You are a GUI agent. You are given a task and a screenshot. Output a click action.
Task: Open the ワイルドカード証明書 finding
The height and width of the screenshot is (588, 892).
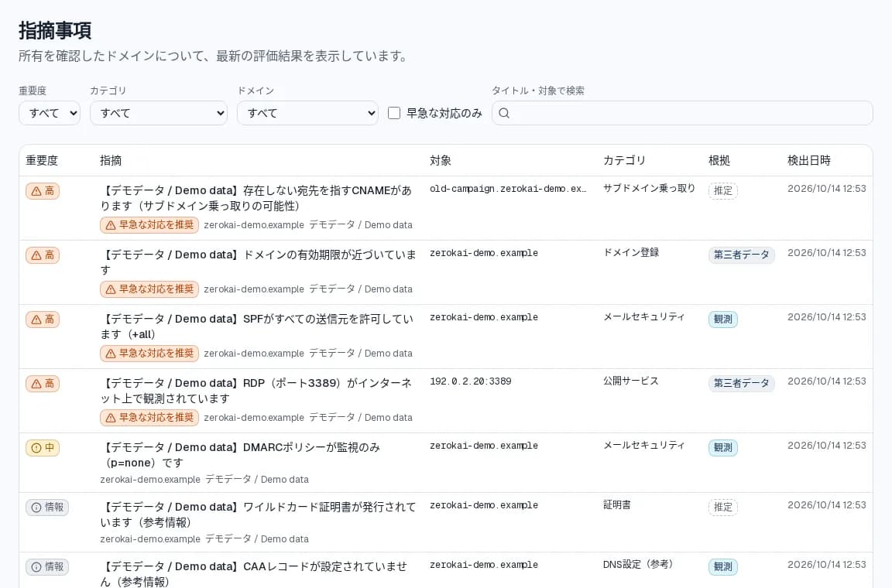click(258, 514)
